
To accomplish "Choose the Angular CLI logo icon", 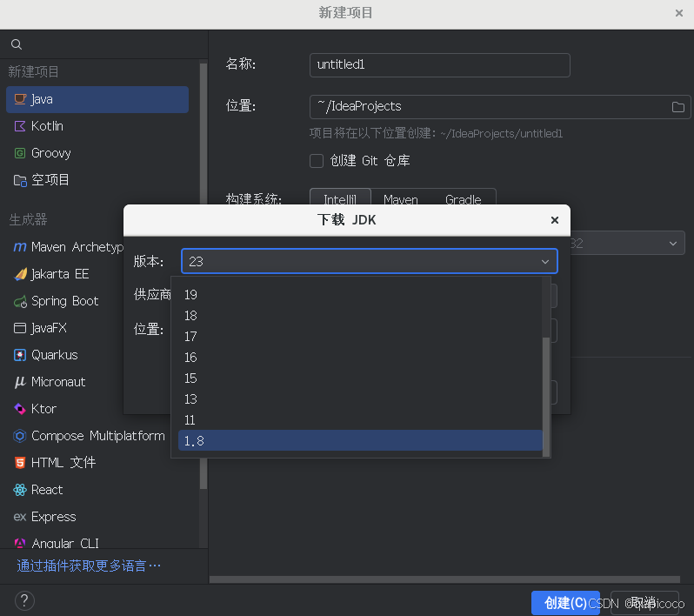I will pyautogui.click(x=20, y=543).
